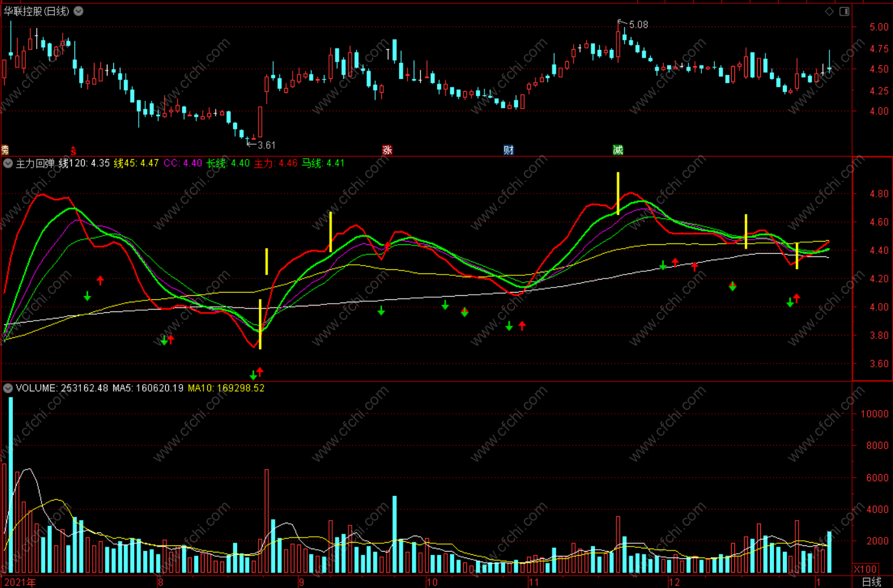Viewport: 893px width, 588px height.
Task: Click the 3.61 low price label
Action: pos(266,145)
